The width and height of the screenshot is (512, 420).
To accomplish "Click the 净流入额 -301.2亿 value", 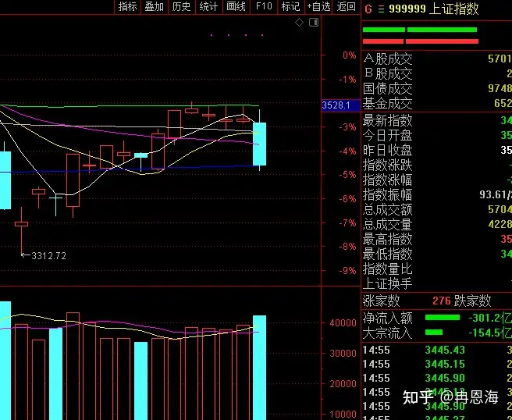I will 490,318.
